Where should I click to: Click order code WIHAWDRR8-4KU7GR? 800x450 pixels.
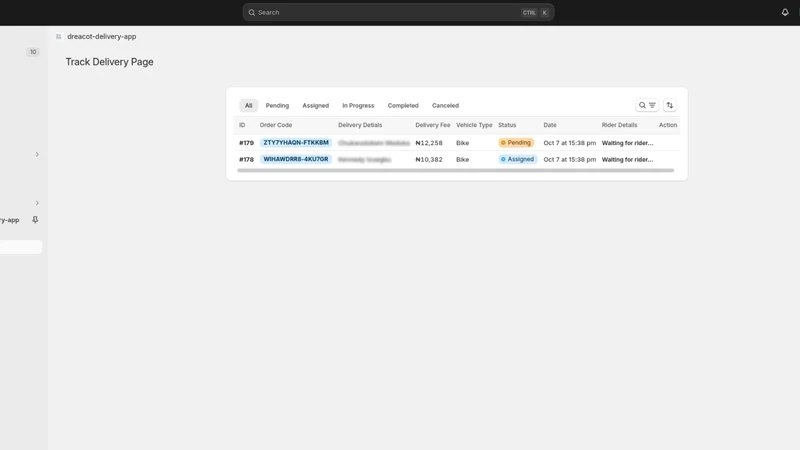[x=296, y=159]
